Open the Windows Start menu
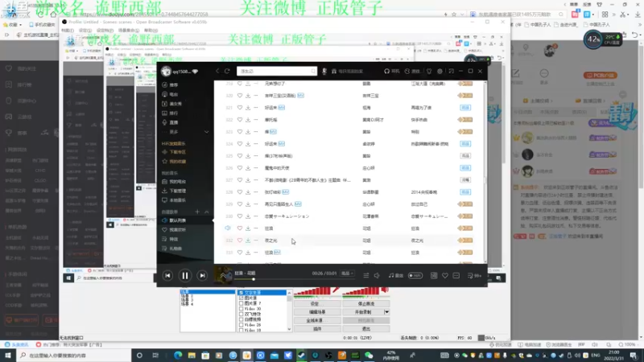Viewport: 644px width, 362px height. [x=8, y=356]
